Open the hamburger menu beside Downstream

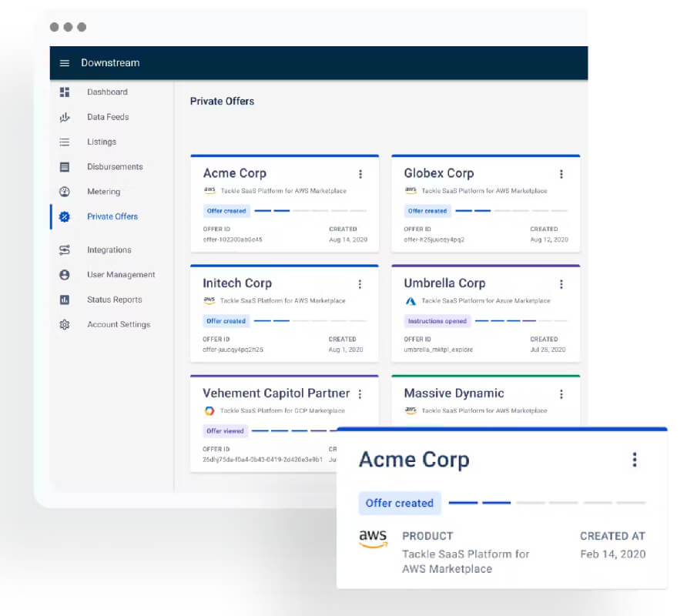coord(65,63)
